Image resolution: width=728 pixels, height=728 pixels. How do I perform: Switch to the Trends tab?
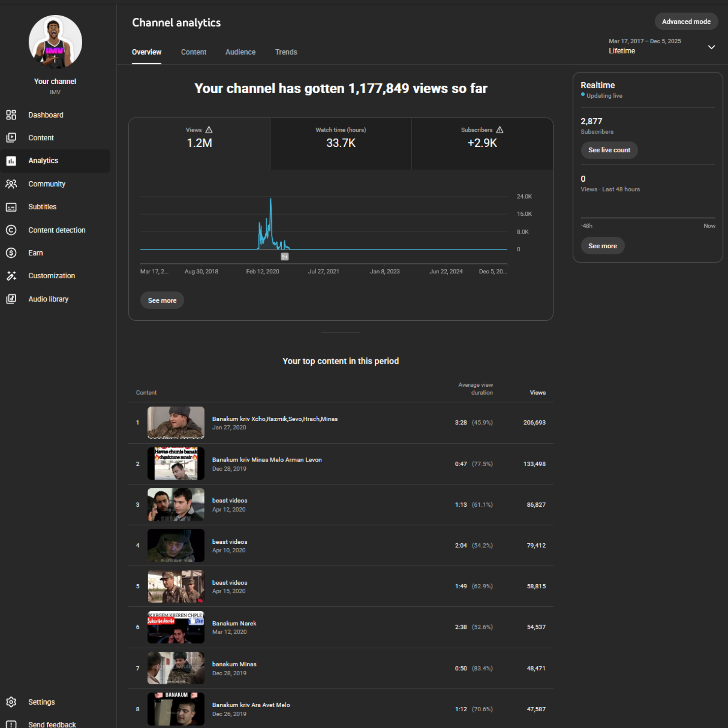pyautogui.click(x=286, y=52)
